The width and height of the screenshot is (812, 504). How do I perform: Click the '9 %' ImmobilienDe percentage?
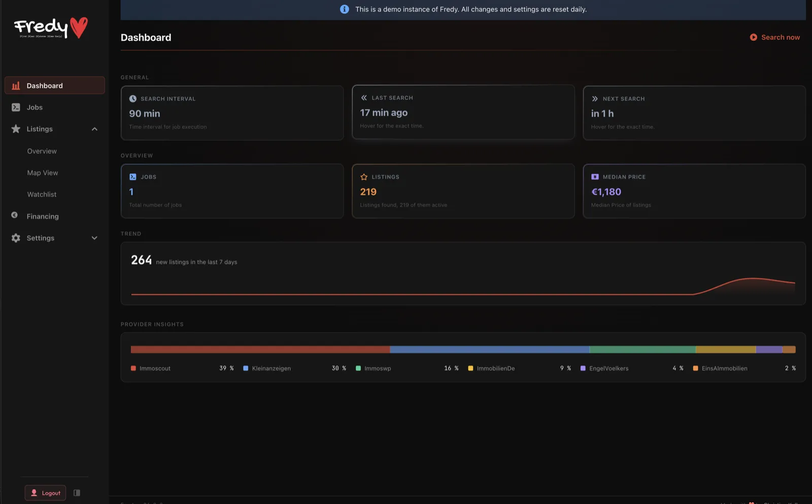click(x=565, y=368)
